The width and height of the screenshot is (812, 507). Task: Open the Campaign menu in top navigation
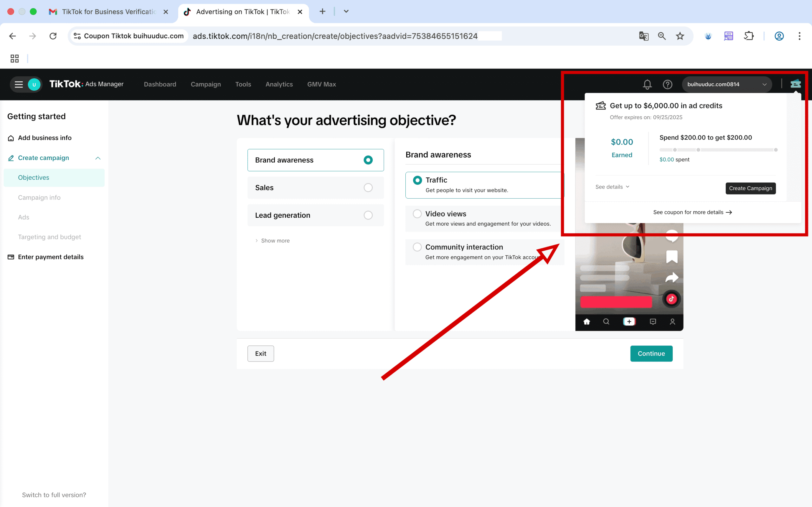point(206,85)
